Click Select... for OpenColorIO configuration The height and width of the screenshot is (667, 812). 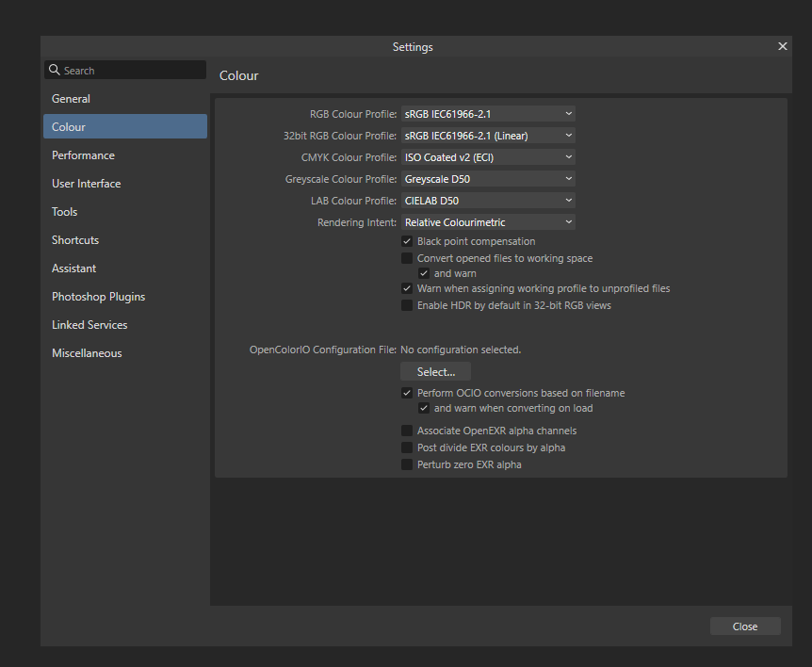[435, 372]
